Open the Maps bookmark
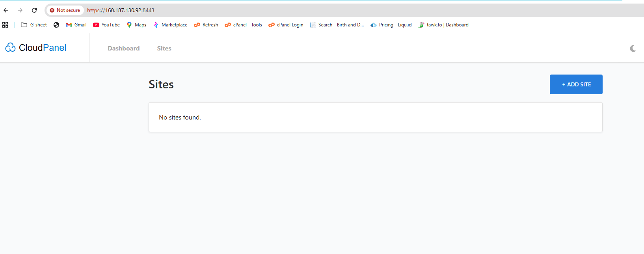644x254 pixels. 136,25
